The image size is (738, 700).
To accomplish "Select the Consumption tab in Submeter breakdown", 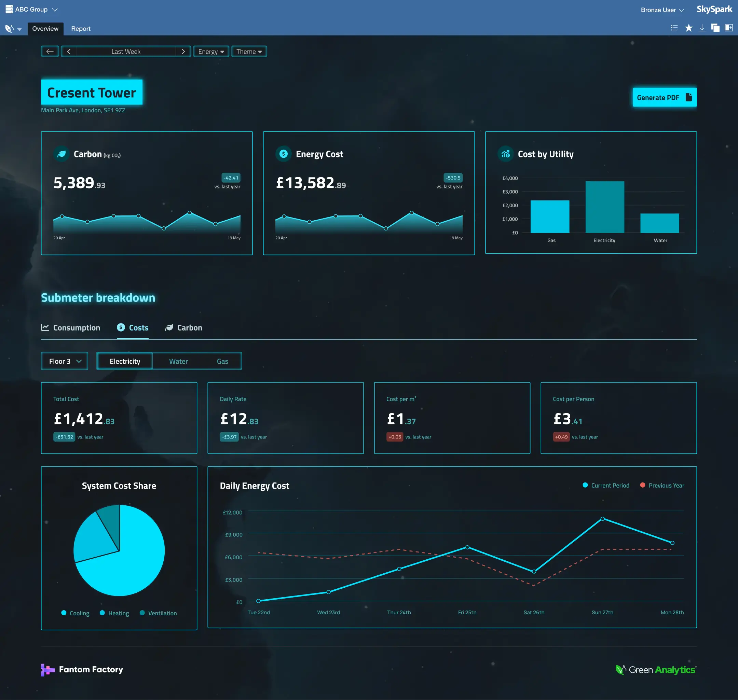I will coord(70,327).
